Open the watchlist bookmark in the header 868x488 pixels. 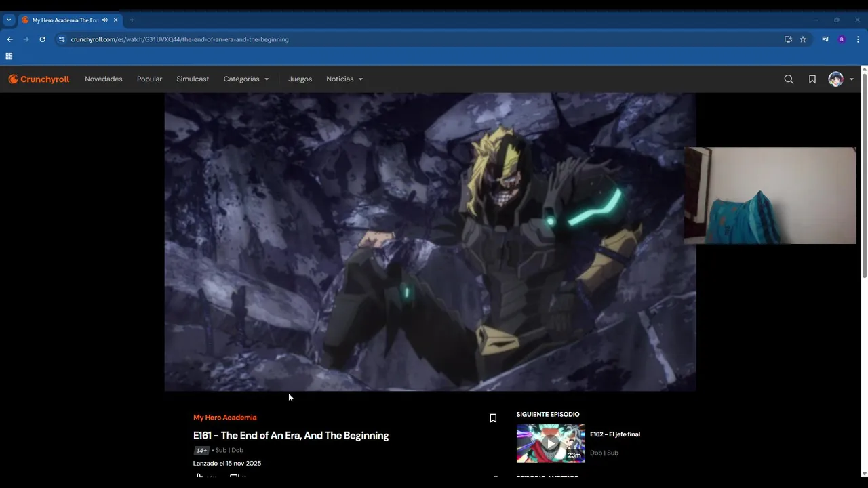(812, 79)
